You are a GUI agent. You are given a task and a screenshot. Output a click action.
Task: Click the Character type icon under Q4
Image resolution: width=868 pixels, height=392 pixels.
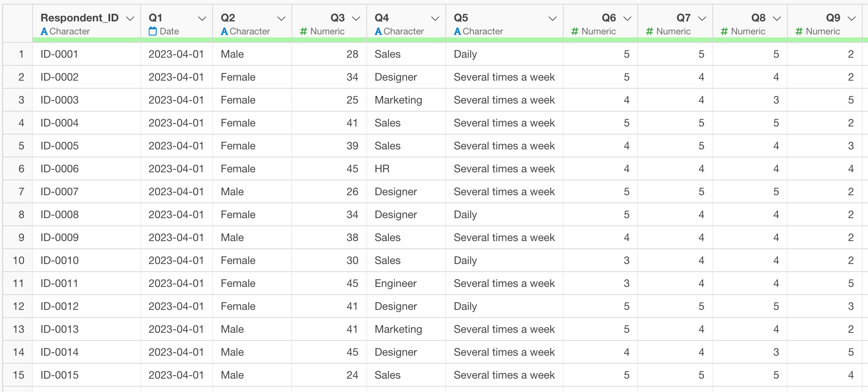378,32
